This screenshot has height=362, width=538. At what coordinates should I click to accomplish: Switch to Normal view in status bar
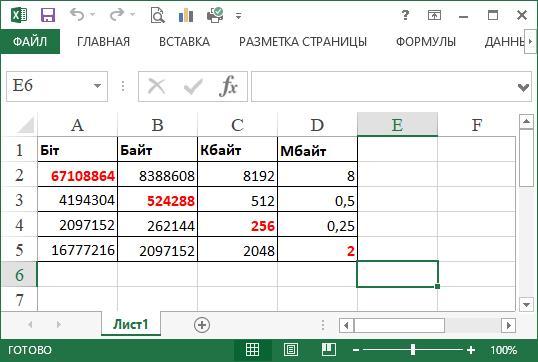tap(253, 350)
